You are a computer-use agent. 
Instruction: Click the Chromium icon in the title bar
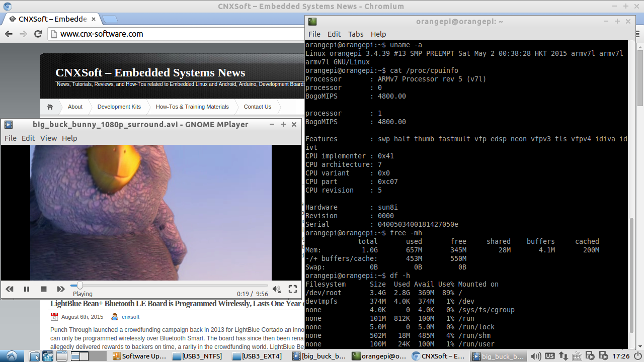pyautogui.click(x=8, y=7)
